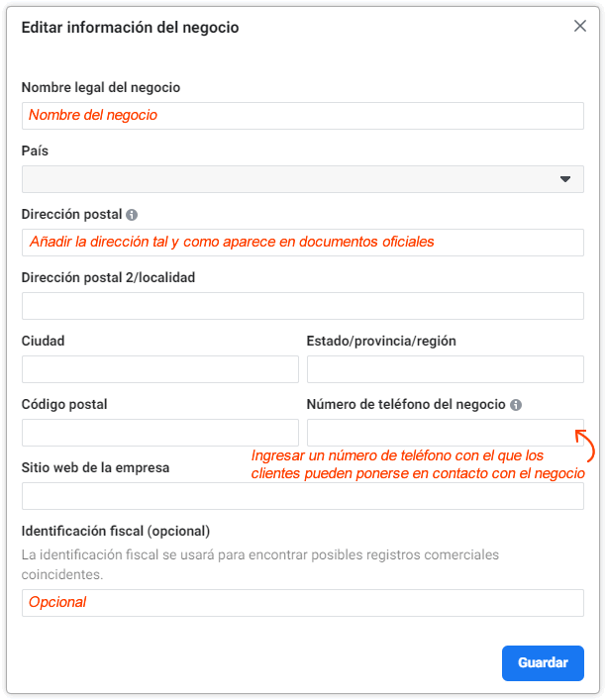Select the Estado/provincia/región input
Image resolution: width=606 pixels, height=700 pixels.
(446, 369)
